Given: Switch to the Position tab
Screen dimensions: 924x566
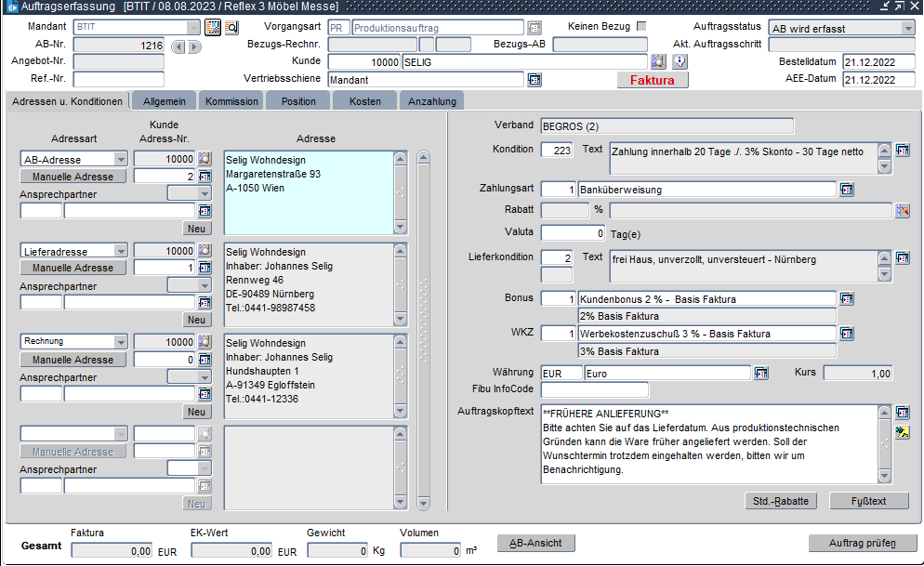Looking at the screenshot, I should click(x=298, y=100).
